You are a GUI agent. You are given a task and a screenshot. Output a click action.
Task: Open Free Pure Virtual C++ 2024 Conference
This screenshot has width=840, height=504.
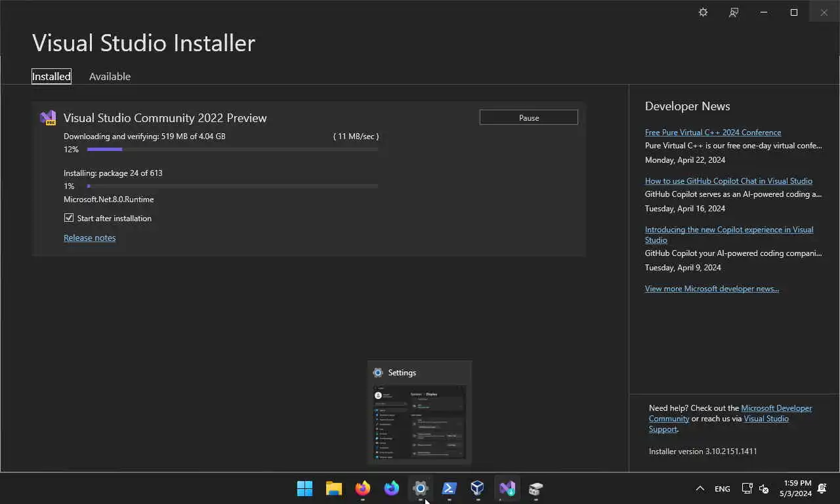click(713, 133)
